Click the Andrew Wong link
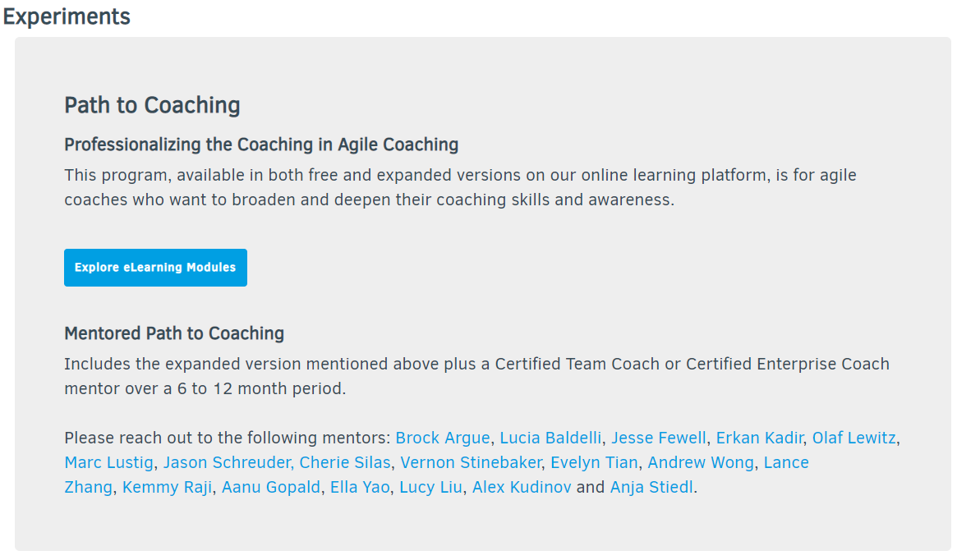957x560 pixels. click(x=701, y=462)
